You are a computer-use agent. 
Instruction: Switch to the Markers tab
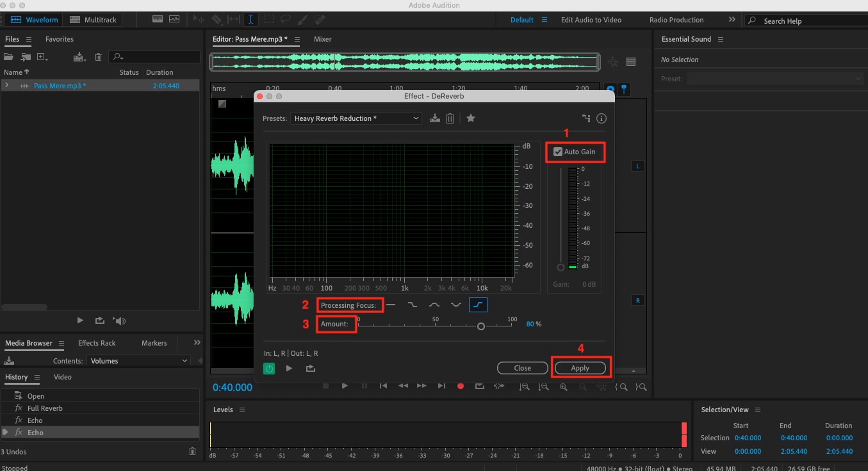154,343
